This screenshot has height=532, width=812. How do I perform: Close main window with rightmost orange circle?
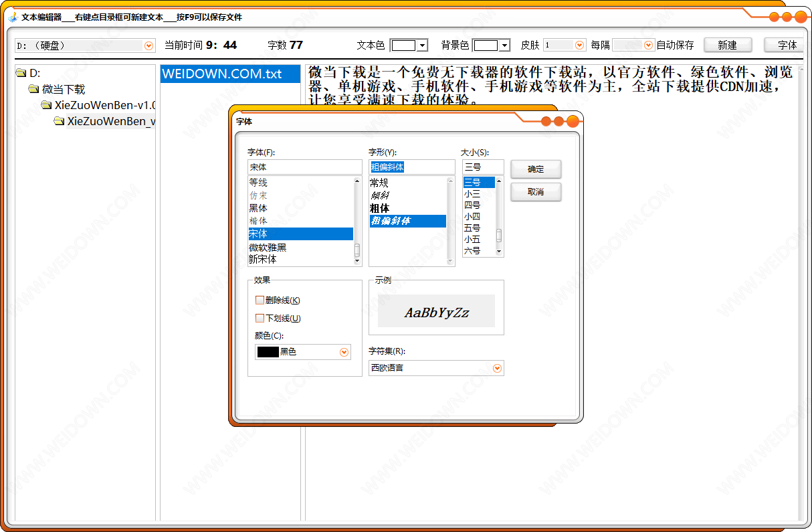[x=801, y=17]
